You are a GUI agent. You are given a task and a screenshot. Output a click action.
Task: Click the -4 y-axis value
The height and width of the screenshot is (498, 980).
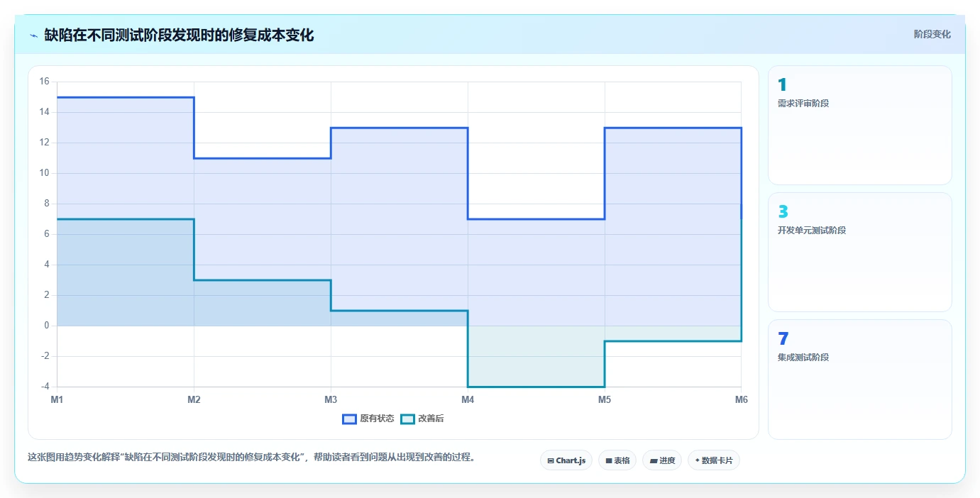point(44,387)
